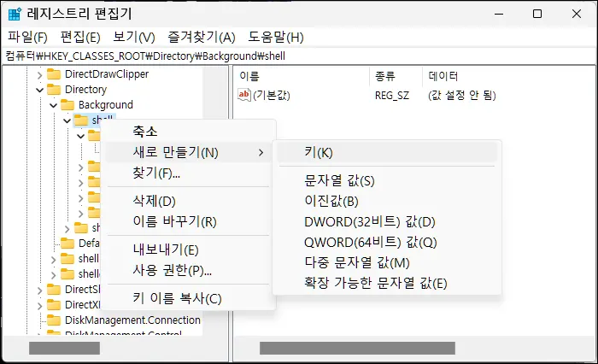The width and height of the screenshot is (598, 364).
Task: Click the Background folder icon
Action: (x=67, y=104)
